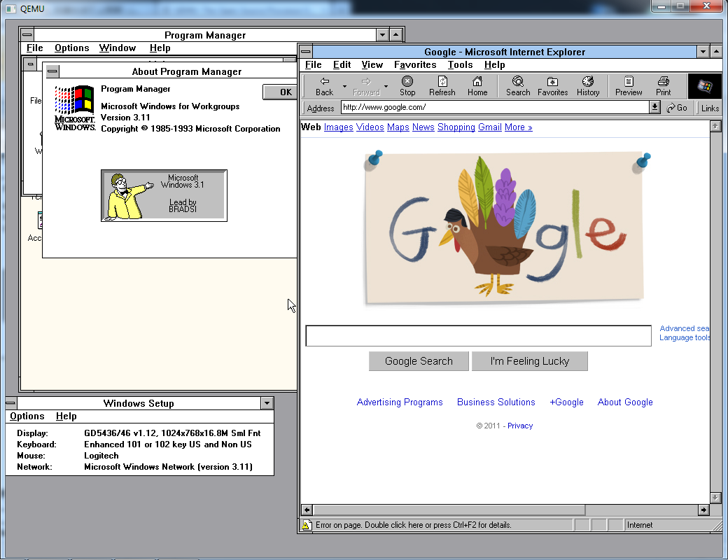This screenshot has width=728, height=560.
Task: Open the Program Manager Help menu
Action: tap(160, 48)
